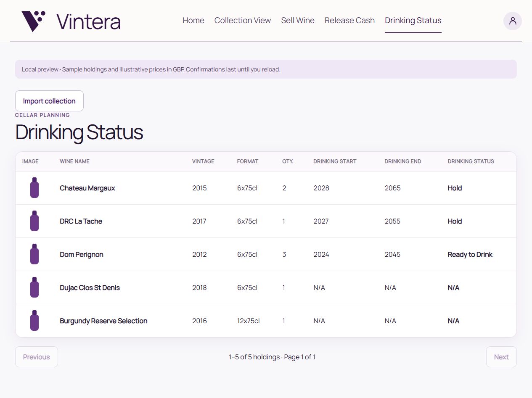Click the pagination summary '1–5 of 5 holdings'
Viewport: 532px width, 398px height.
tap(254, 357)
